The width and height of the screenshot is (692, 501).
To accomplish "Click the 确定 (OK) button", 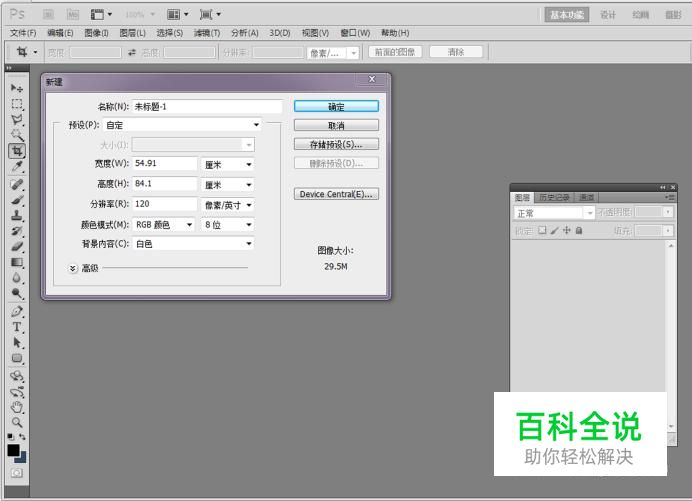I will [336, 106].
